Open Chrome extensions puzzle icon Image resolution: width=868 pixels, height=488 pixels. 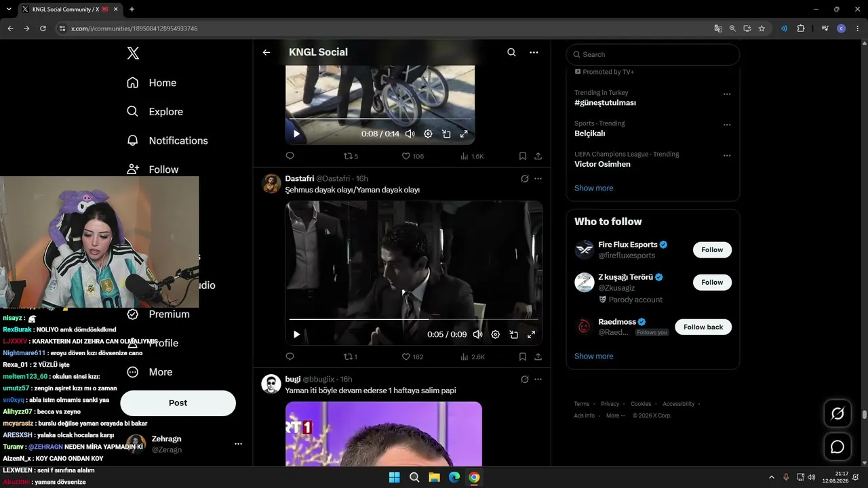tap(801, 28)
